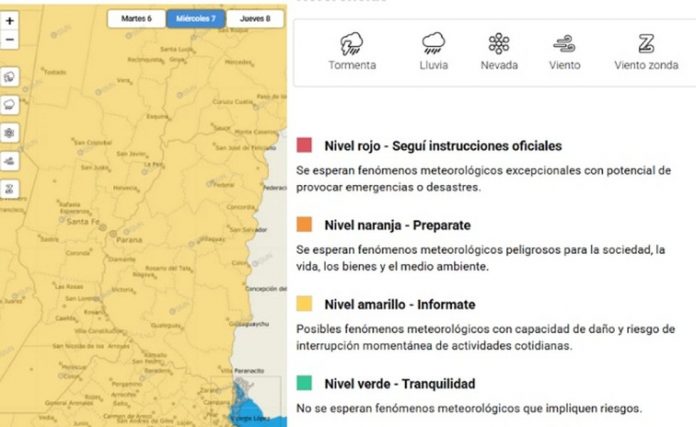This screenshot has height=427, width=696.
Task: Click Villa Constitución label on map
Action: (99, 331)
